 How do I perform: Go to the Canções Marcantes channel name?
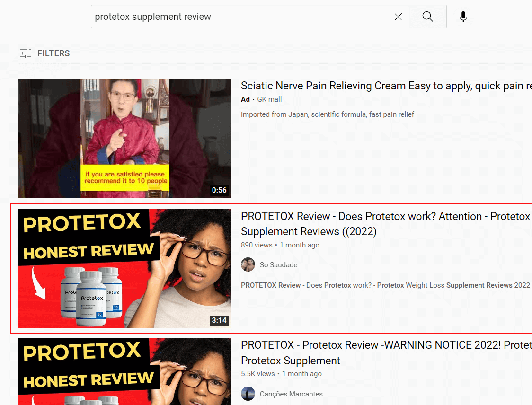pyautogui.click(x=291, y=394)
